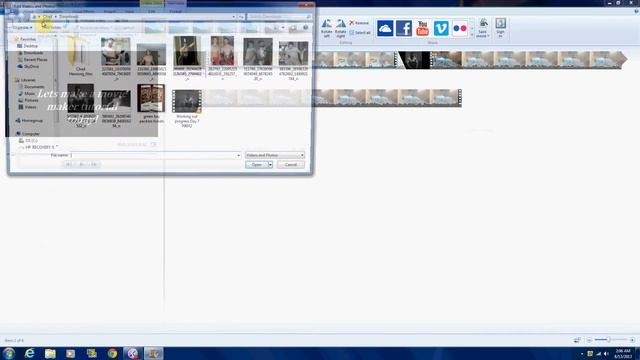Share movie to Facebook
This screenshot has width=640, height=360.
404,28
